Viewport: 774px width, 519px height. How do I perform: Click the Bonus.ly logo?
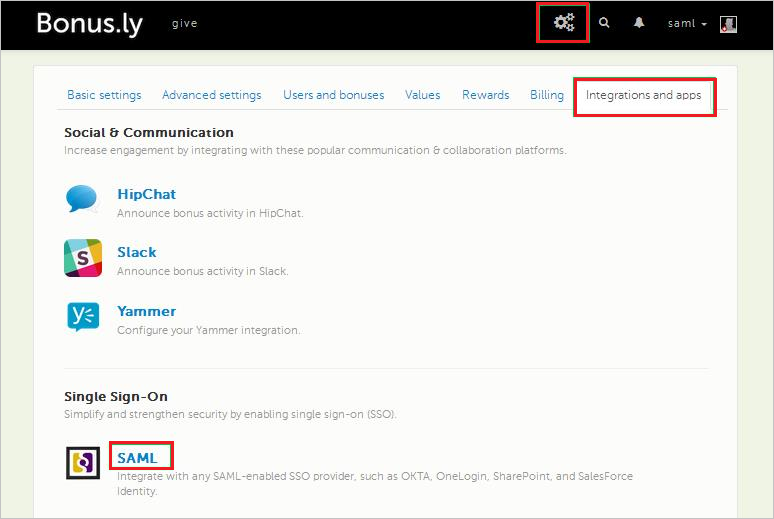tap(90, 24)
